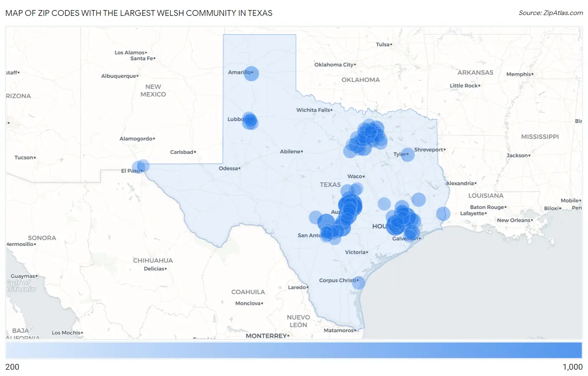Click the Tucson city label
This screenshot has width=588, height=376.
pyautogui.click(x=24, y=158)
